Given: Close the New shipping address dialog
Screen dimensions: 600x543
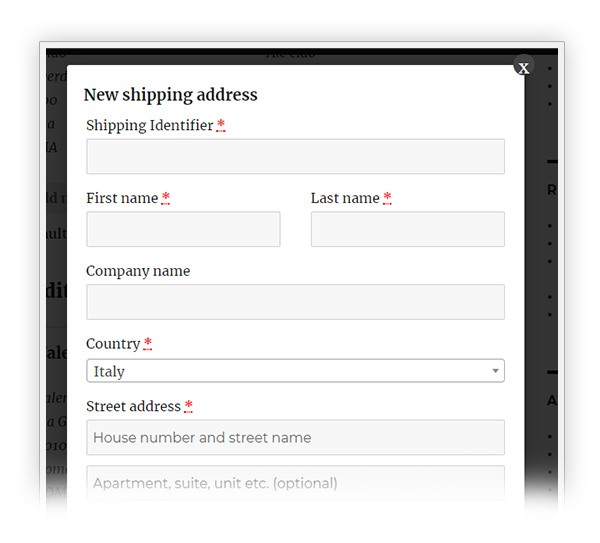Looking at the screenshot, I should [x=523, y=68].
